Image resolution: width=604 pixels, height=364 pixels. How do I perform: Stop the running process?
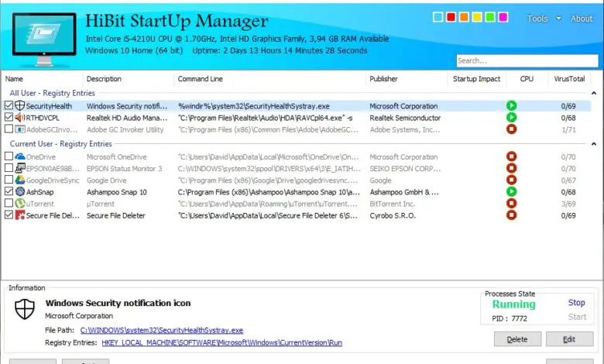[577, 303]
